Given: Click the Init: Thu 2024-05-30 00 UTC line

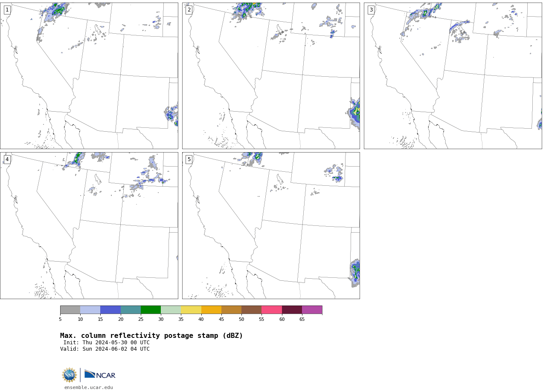Looking at the screenshot, I should tap(107, 343).
